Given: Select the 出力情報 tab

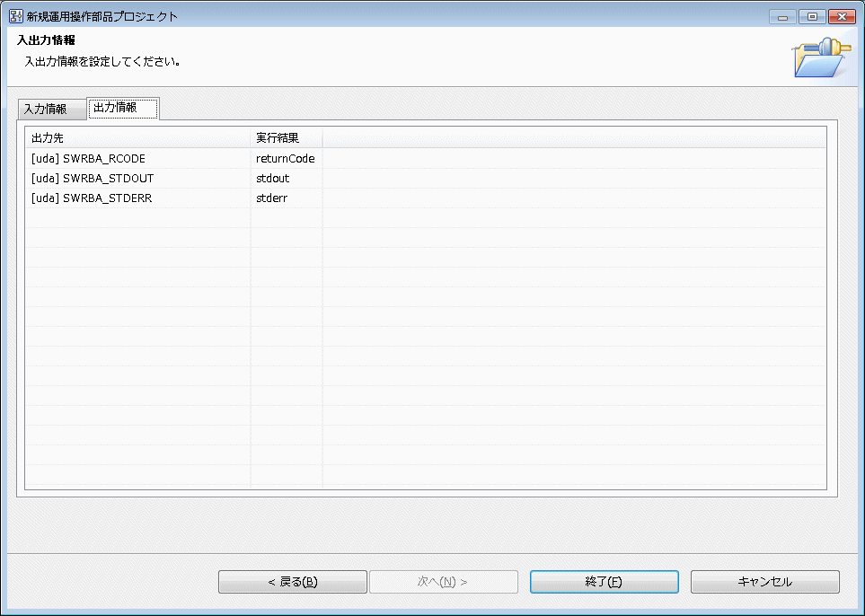Looking at the screenshot, I should 123,108.
